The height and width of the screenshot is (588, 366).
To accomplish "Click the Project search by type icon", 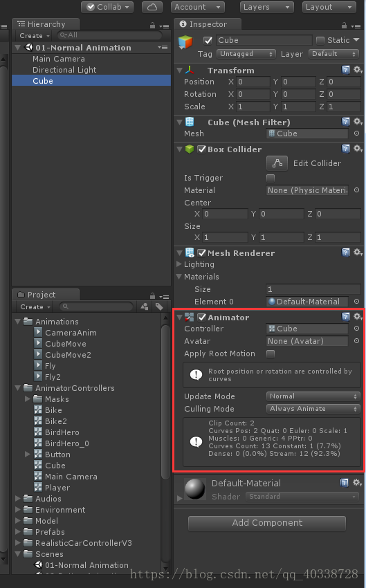I will [x=145, y=306].
